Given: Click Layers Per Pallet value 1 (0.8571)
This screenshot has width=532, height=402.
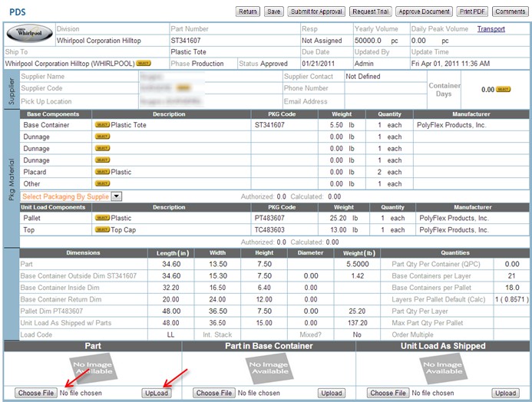Looking at the screenshot, I should tap(511, 300).
